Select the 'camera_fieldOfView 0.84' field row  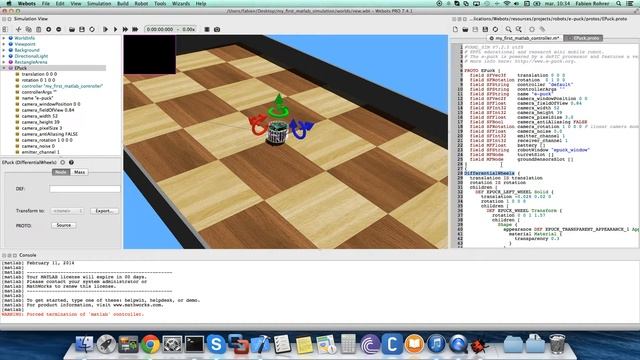tap(48, 110)
